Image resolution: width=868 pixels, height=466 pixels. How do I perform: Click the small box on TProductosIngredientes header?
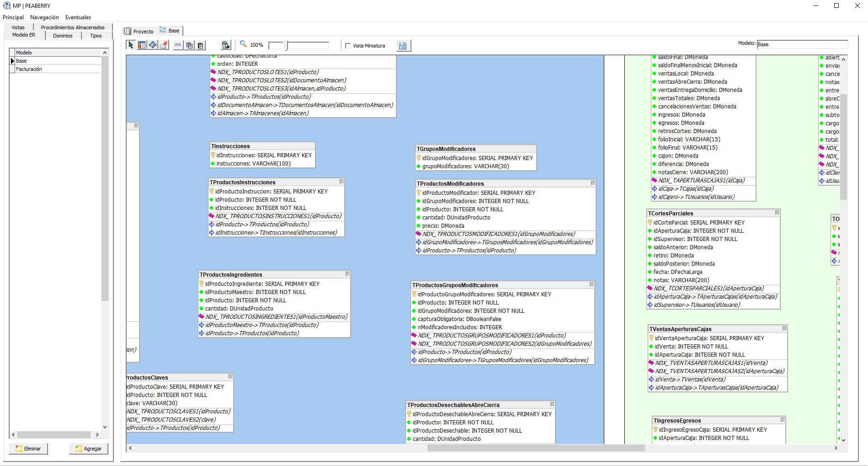347,274
